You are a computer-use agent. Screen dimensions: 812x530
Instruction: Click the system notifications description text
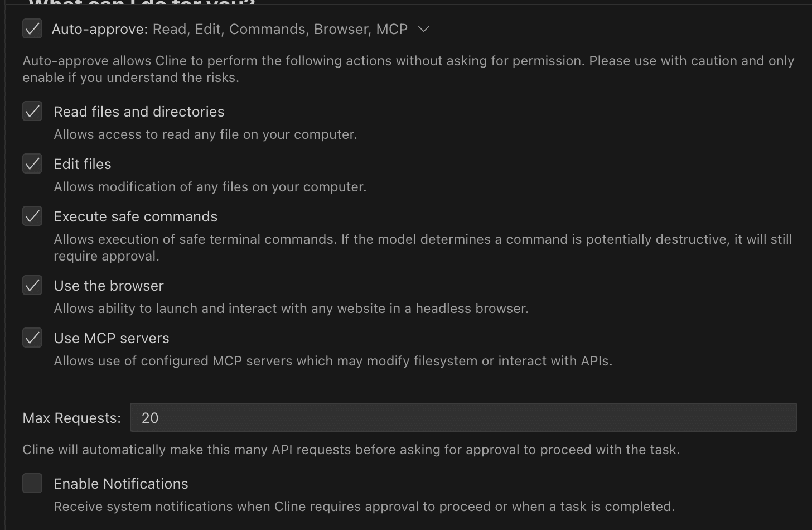point(364,507)
